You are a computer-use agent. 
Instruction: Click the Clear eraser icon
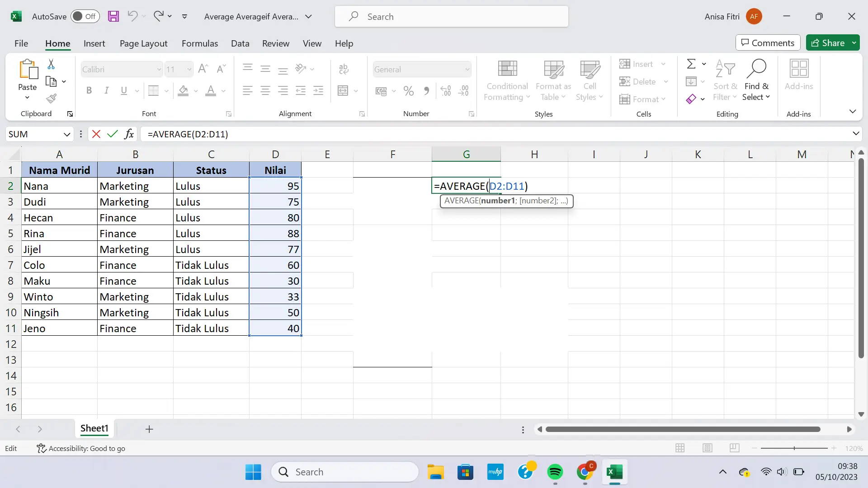pos(691,99)
